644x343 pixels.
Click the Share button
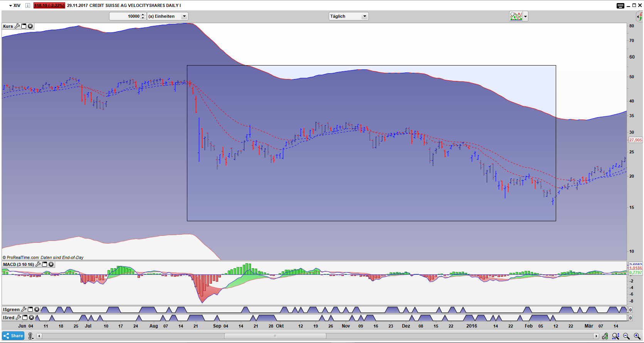click(13, 336)
